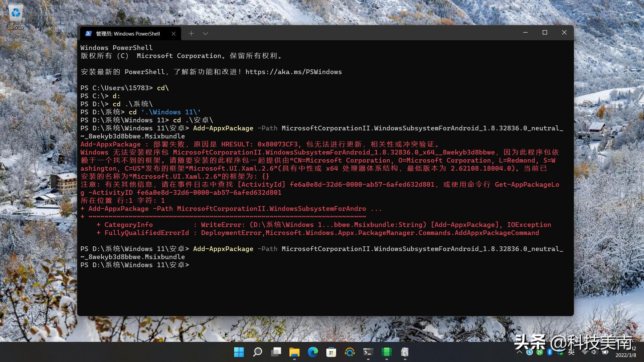The width and height of the screenshot is (644, 362).
Task: Open the 回收站 (Recycle Bin) desktop icon
Action: [15, 13]
